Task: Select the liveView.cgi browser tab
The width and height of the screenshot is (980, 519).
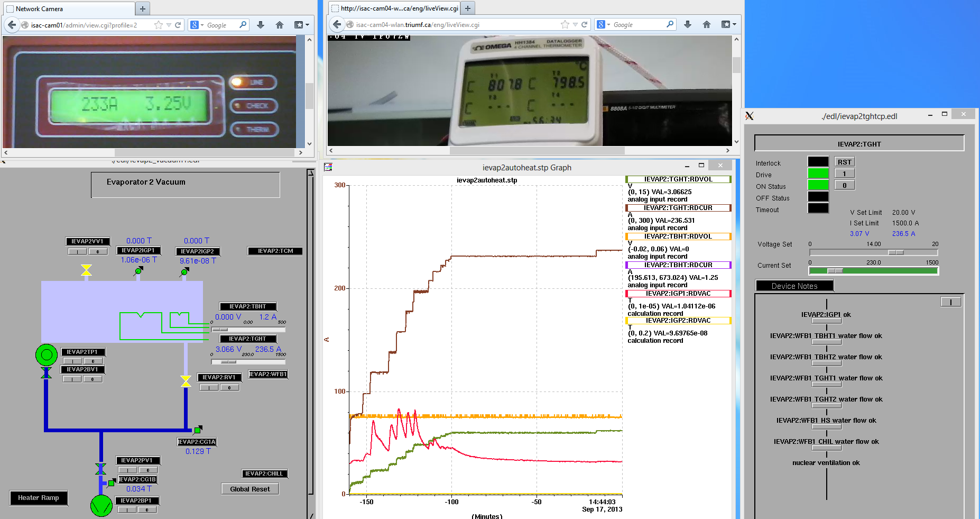Action: pos(394,8)
